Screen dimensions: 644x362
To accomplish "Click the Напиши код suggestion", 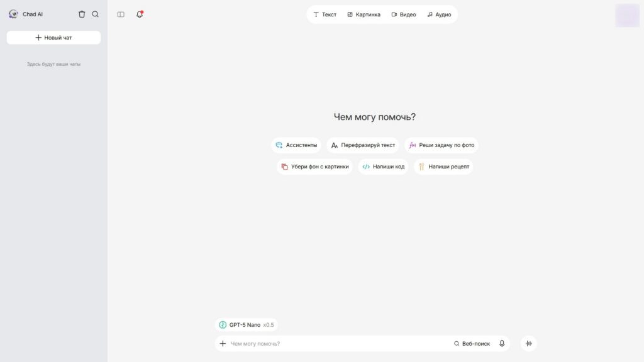I will point(383,167).
